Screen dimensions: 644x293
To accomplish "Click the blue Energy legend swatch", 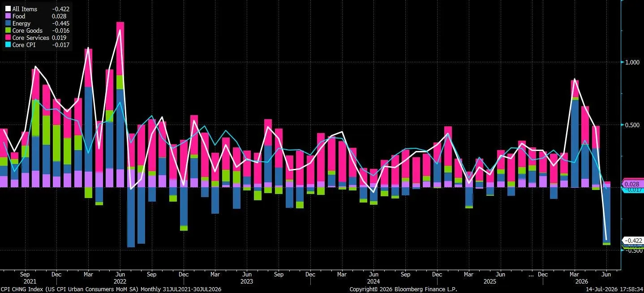I will (8, 23).
